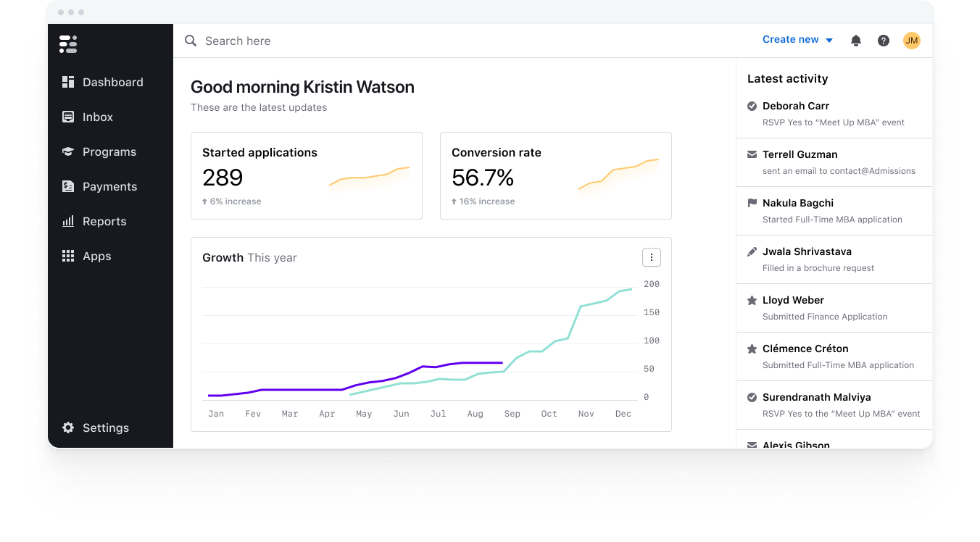The width and height of the screenshot is (980, 542).
Task: Click the flag icon beside Nakula Bagchi
Action: [x=752, y=203]
